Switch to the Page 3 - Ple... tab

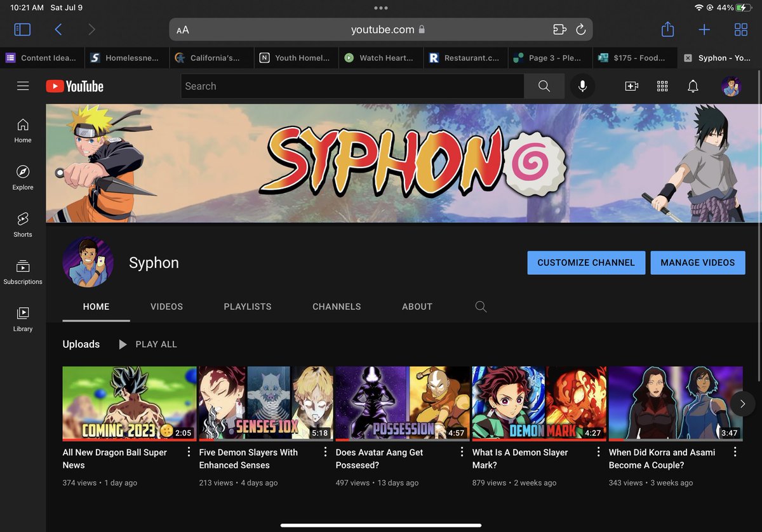pos(550,58)
